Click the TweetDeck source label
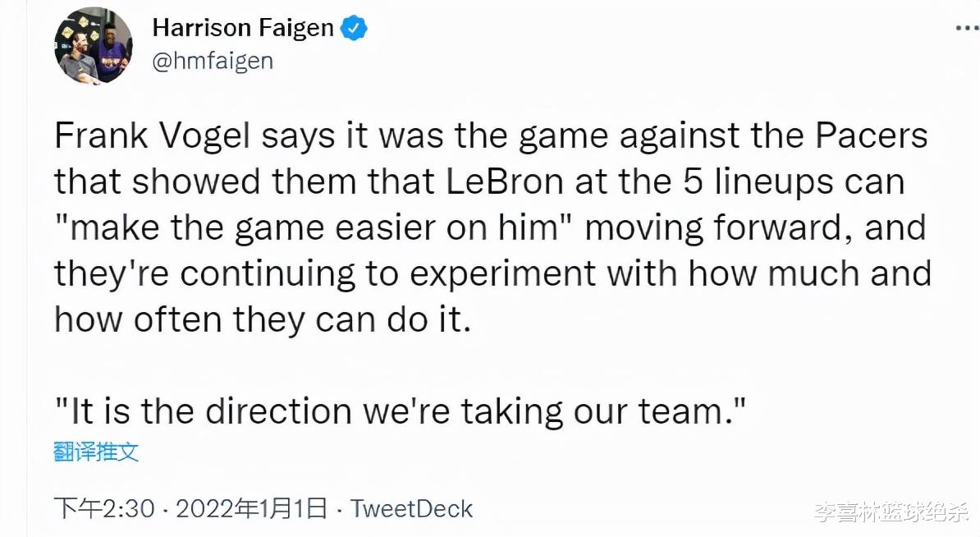Image resolution: width=980 pixels, height=537 pixels. tap(411, 509)
